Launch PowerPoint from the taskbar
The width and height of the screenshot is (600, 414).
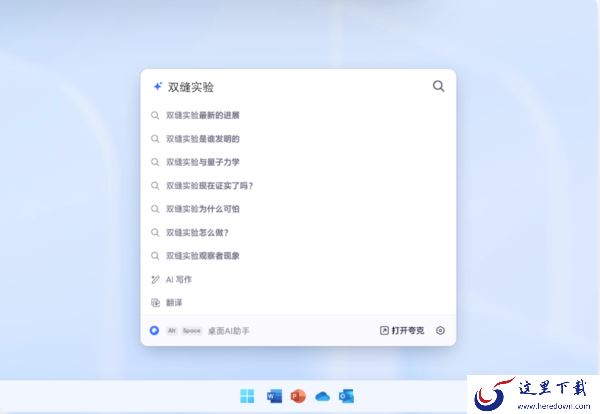pyautogui.click(x=298, y=396)
